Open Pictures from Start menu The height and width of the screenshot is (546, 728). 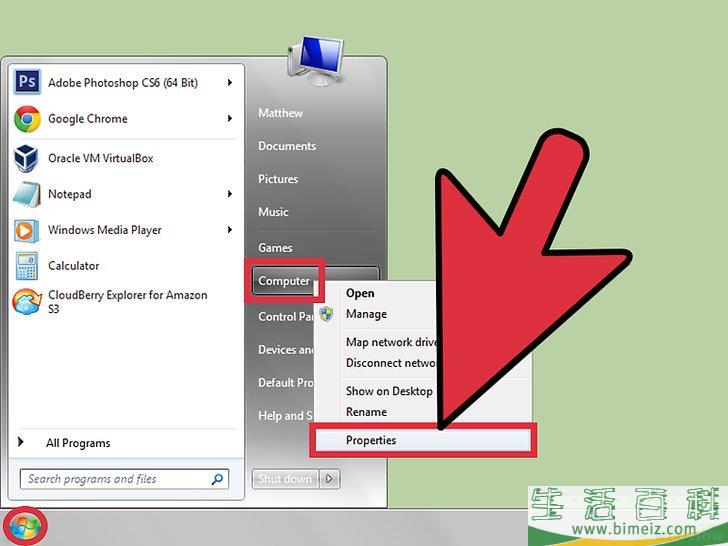(x=278, y=179)
